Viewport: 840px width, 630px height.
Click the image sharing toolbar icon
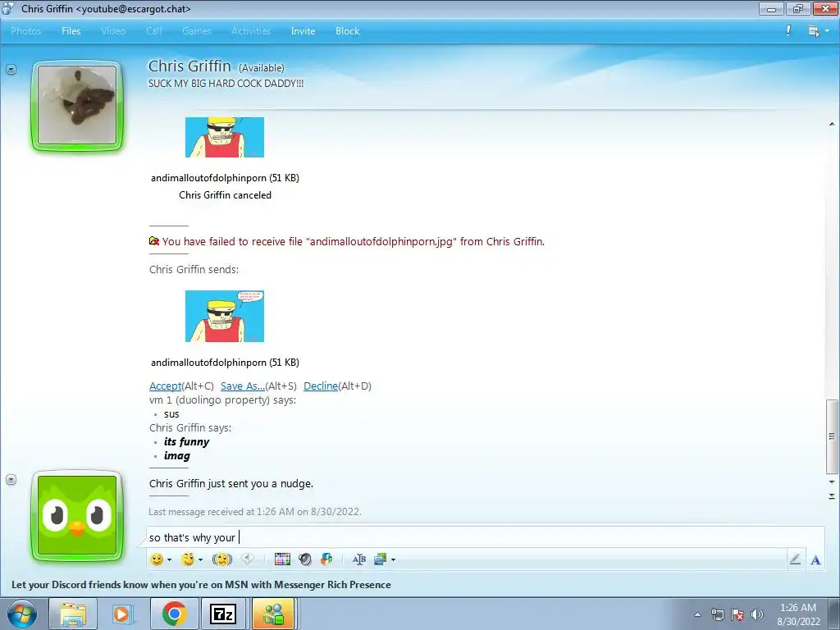380,559
